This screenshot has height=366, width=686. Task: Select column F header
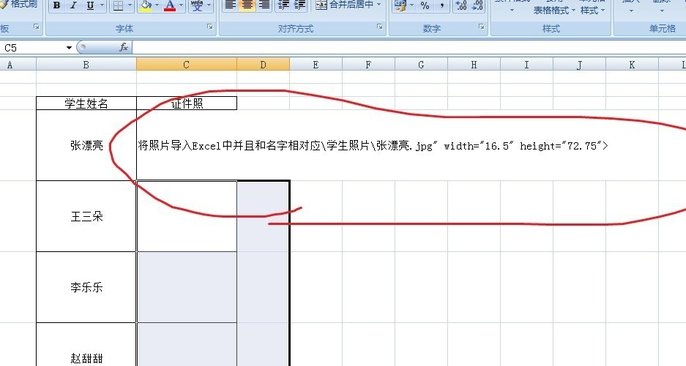[368, 65]
